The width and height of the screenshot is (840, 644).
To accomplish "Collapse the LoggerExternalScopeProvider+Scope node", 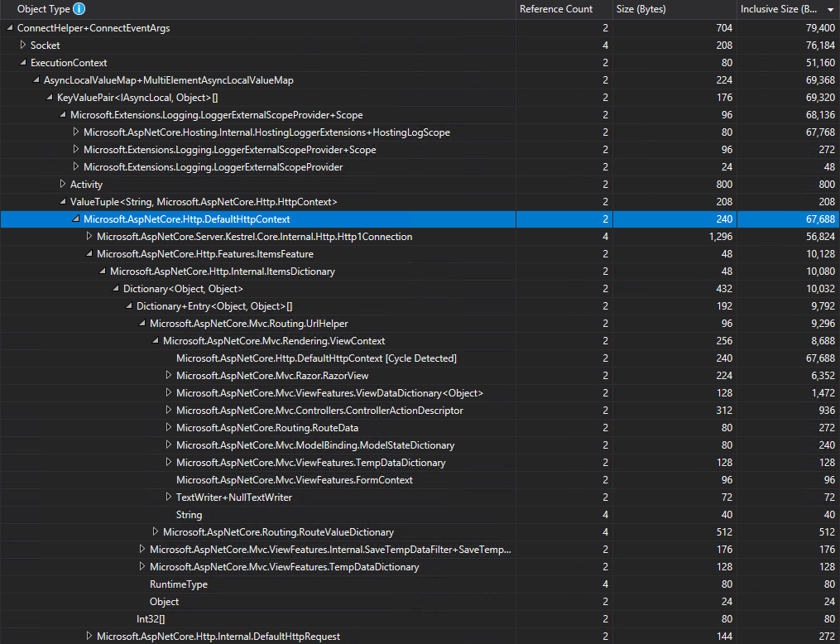I will [62, 114].
